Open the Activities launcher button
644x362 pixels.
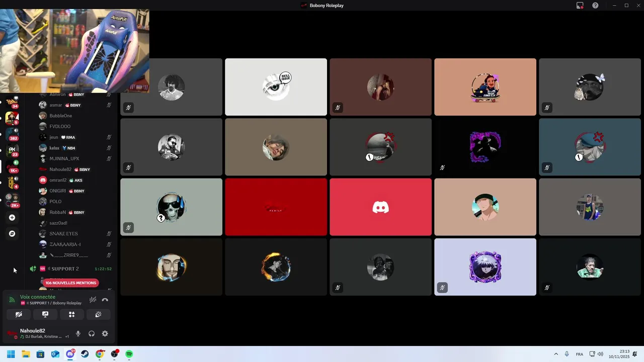coord(71,314)
